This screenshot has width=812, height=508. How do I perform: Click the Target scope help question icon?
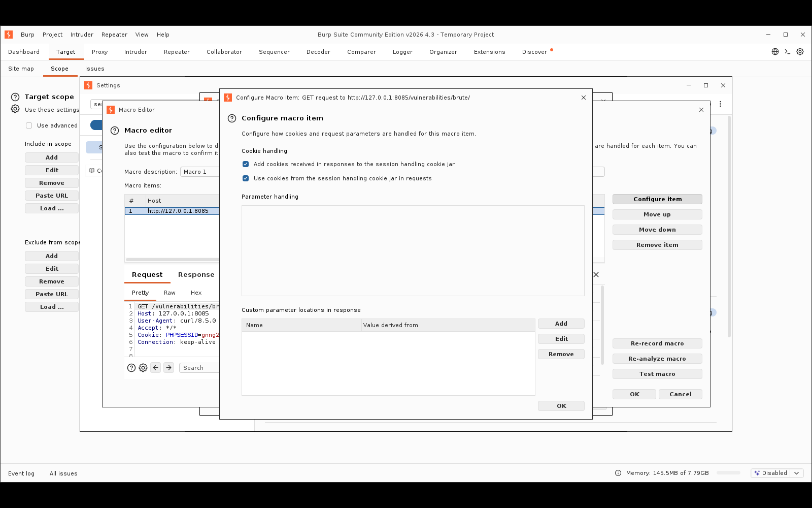(15, 97)
